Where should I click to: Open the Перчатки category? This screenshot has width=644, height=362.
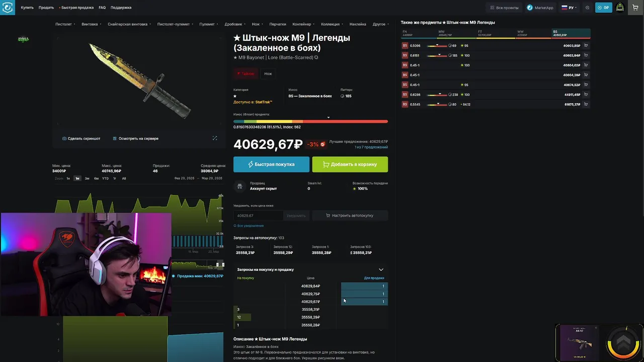click(277, 24)
